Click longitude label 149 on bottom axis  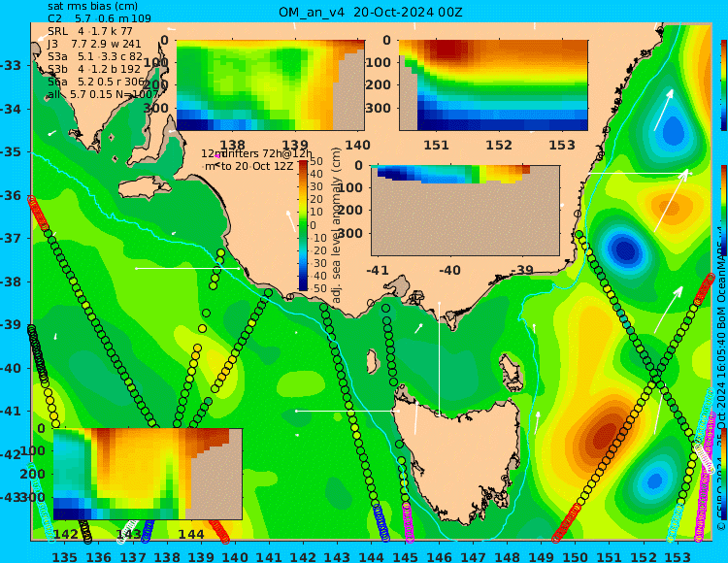542,556
